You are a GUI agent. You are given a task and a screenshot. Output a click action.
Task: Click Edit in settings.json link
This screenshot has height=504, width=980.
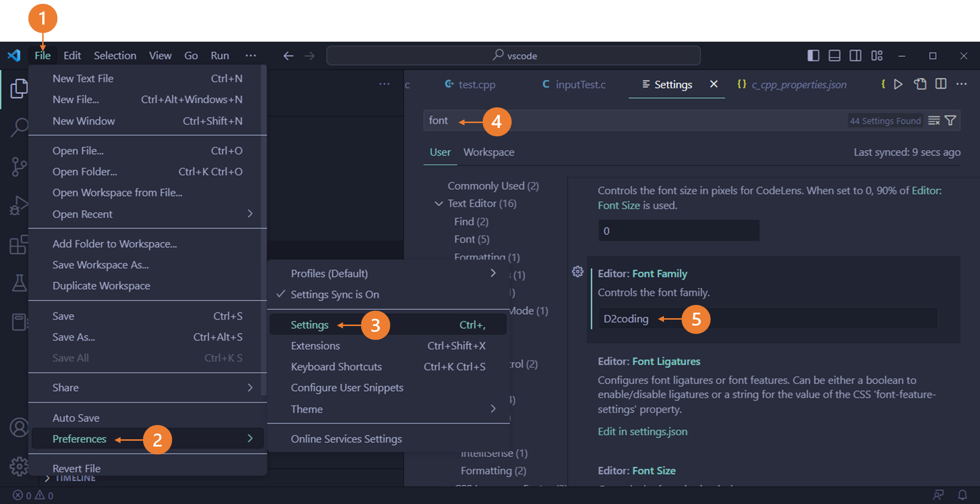click(642, 431)
